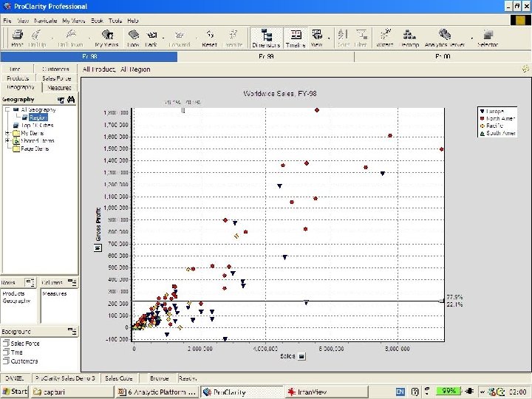The width and height of the screenshot is (532, 399).
Task: Open the Help menu
Action: click(x=133, y=21)
